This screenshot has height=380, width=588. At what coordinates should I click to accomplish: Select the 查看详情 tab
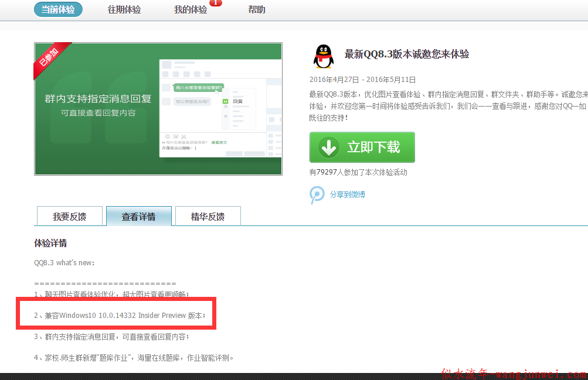pos(139,217)
